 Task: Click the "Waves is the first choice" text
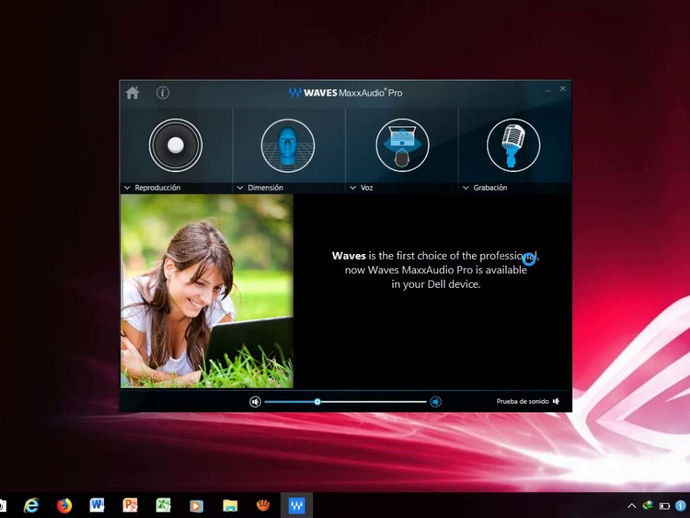[x=436, y=270]
